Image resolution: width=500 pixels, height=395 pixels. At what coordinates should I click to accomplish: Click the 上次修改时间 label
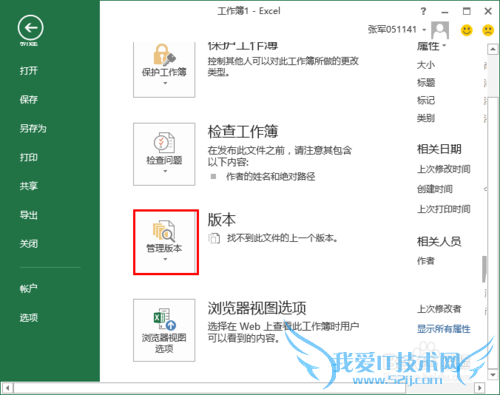point(444,169)
